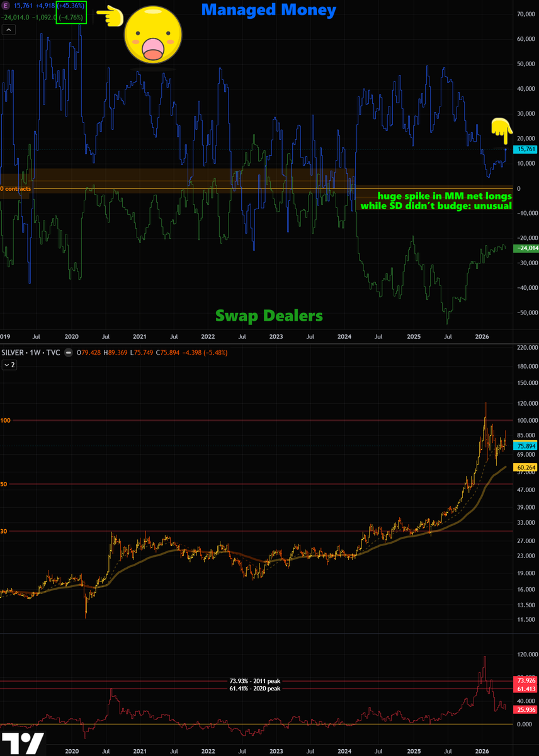Select the 'Managed Money' text annotation

269,9
